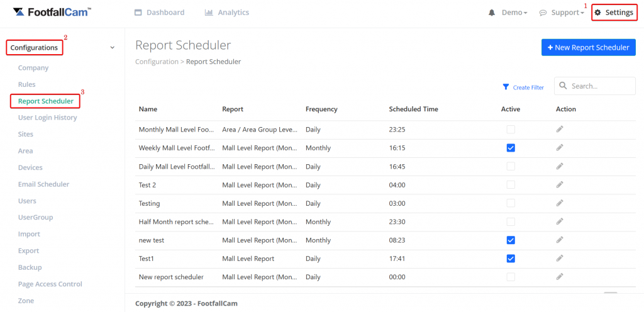The image size is (644, 312).
Task: Click the Dashboard window icon
Action: pos(138,13)
